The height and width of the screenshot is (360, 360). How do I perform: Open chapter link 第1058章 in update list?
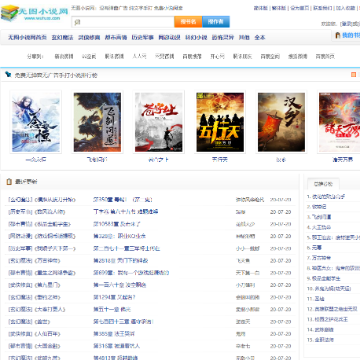[117, 224]
